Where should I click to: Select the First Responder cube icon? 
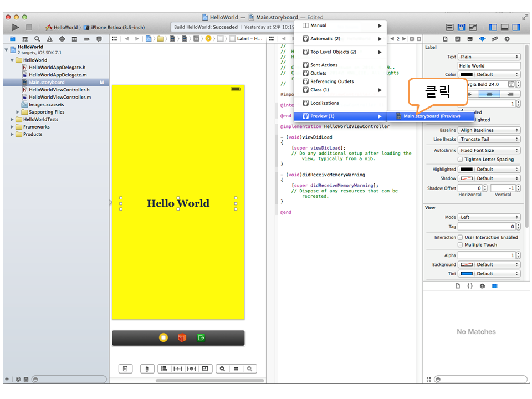[x=182, y=337]
